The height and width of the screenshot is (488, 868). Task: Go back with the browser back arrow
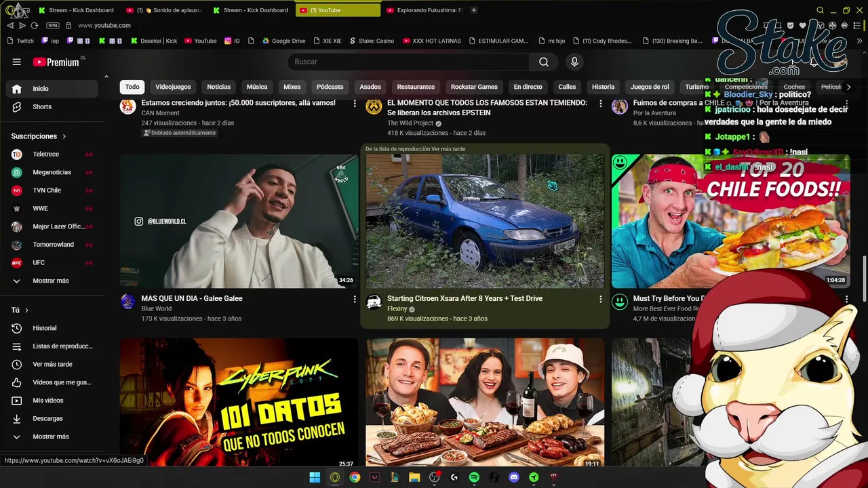[10, 25]
